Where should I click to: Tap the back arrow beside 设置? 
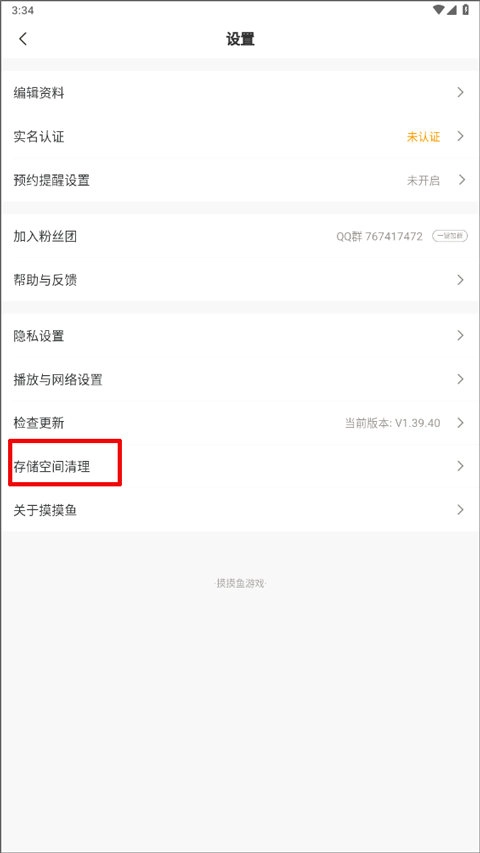pos(23,39)
